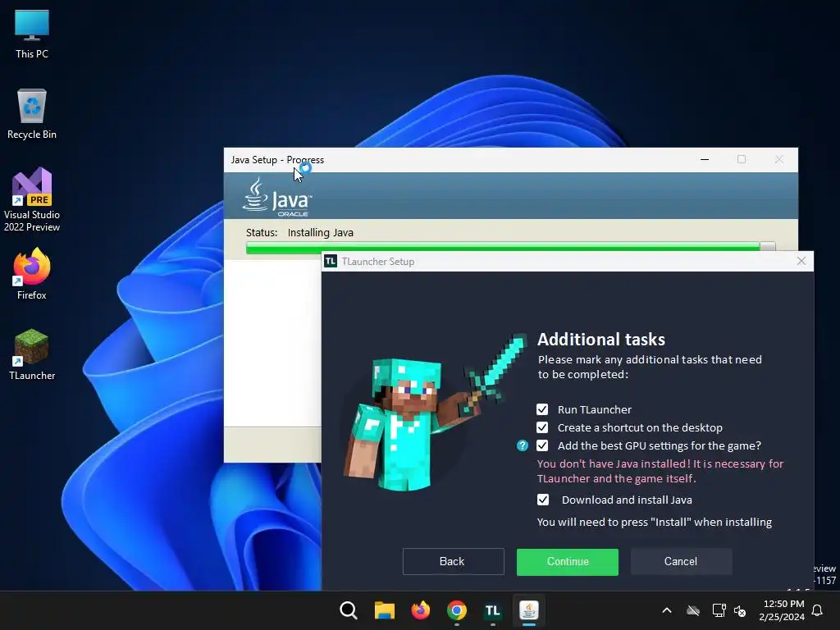
Task: Open the network tray icon
Action: (719, 610)
